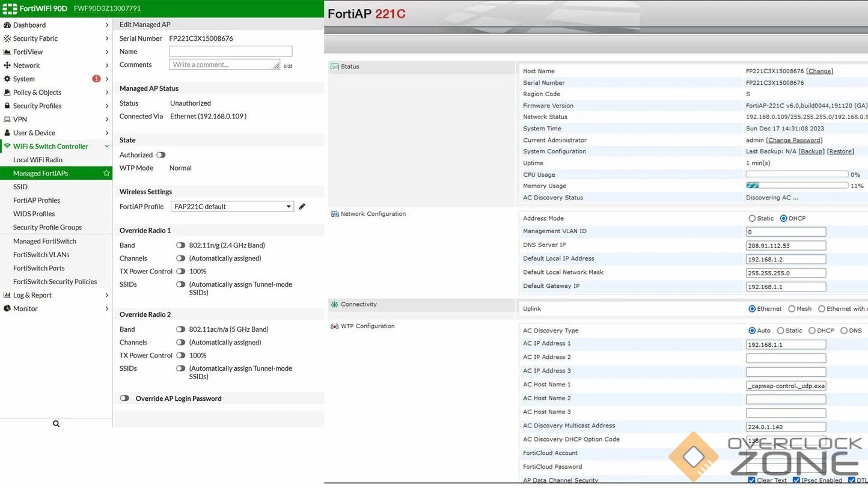Select Static address mode radio button
This screenshot has width=868, height=488.
[752, 219]
